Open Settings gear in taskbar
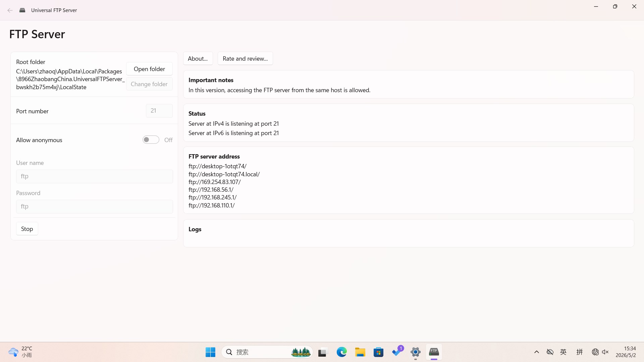The height and width of the screenshot is (362, 644). (416, 352)
